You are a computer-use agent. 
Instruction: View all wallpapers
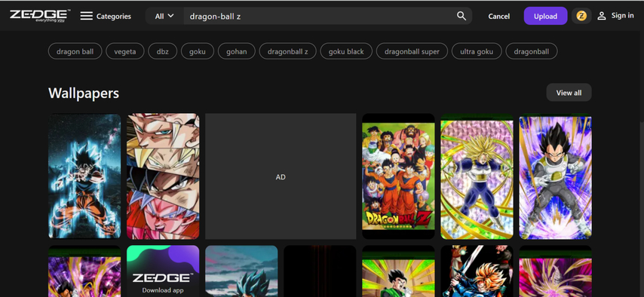point(569,93)
